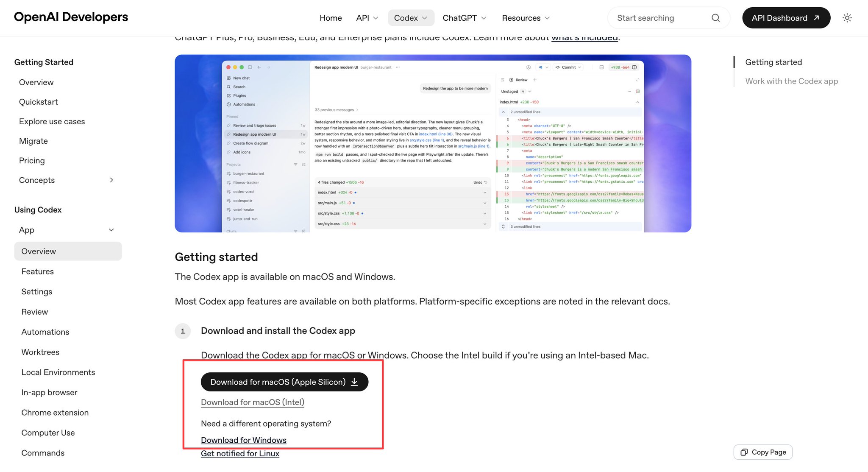Jump to Work with the Codex app section
868x472 pixels.
click(x=791, y=81)
